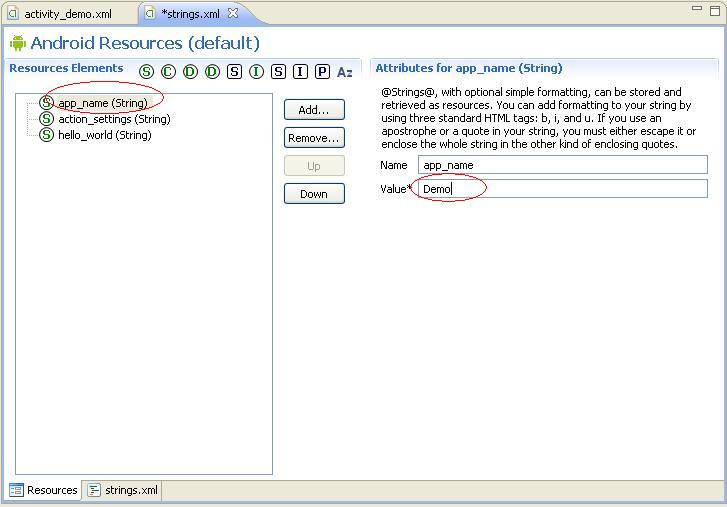Switch to the activity_demo.xml tab
Image resolution: width=727 pixels, height=507 pixels.
69,14
